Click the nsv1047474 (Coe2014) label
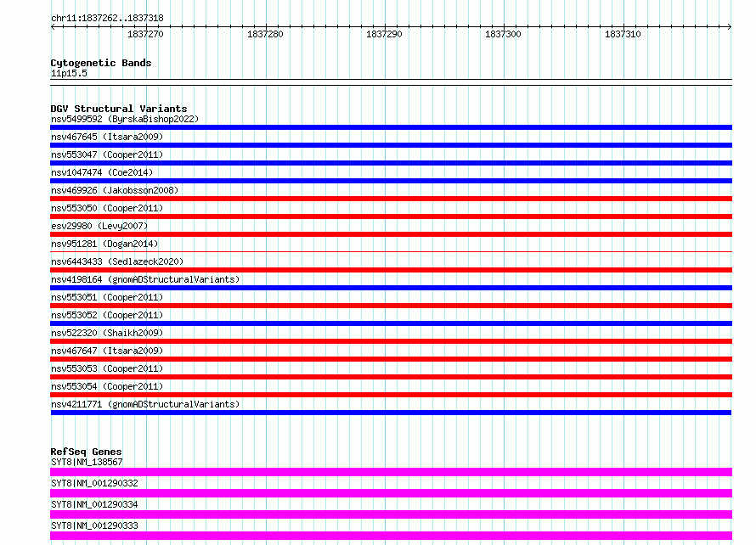Image resolution: width=756 pixels, height=545 pixels. point(102,172)
